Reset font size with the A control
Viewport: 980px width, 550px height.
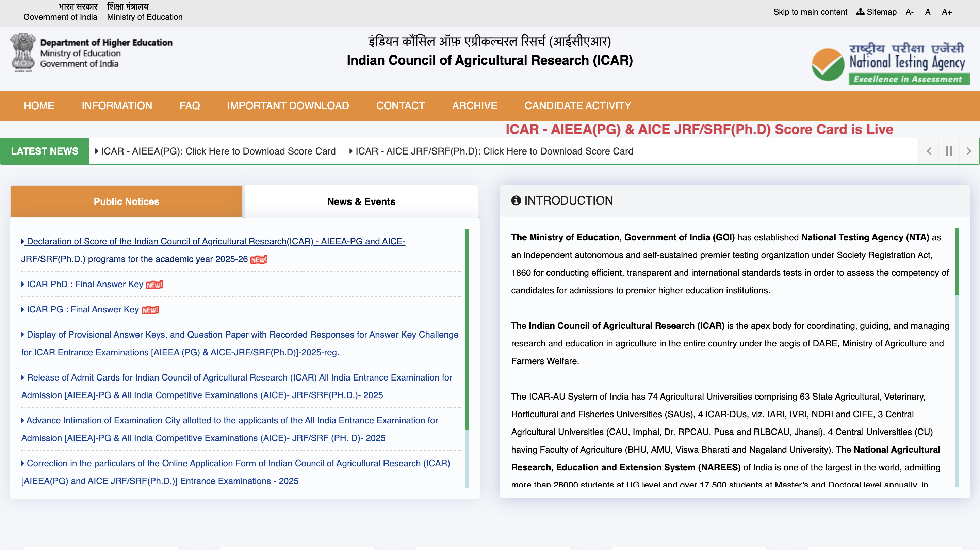[928, 12]
